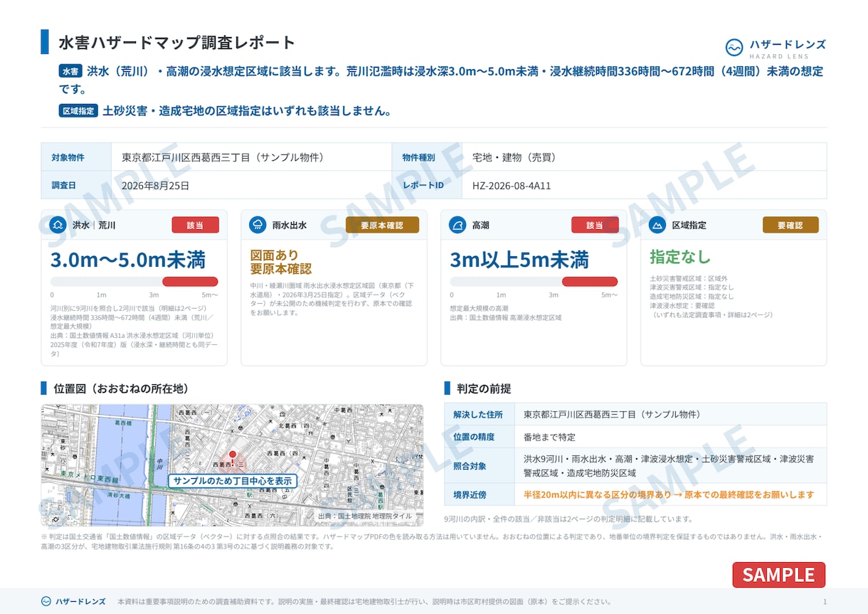Select the 3.0m〜5.0m未満 flood depth value
Image resolution: width=868 pixels, height=614 pixels.
point(128,260)
